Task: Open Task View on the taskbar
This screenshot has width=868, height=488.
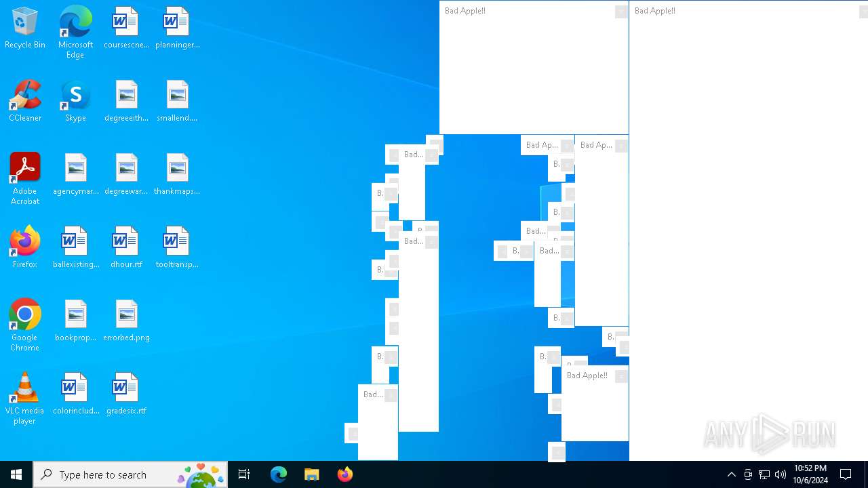Action: pos(244,474)
